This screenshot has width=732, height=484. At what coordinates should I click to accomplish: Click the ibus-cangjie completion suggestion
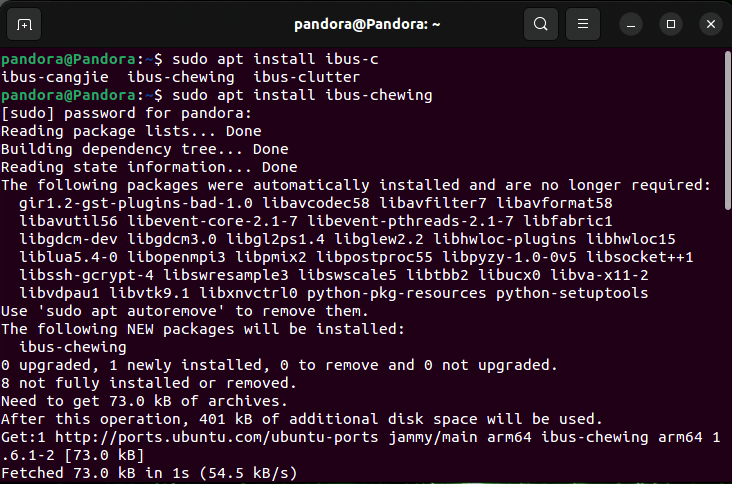click(60, 77)
